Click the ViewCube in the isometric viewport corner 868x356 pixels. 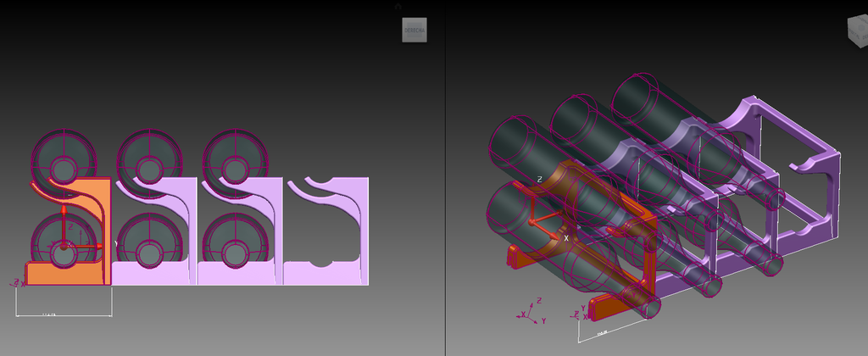pyautogui.click(x=858, y=31)
